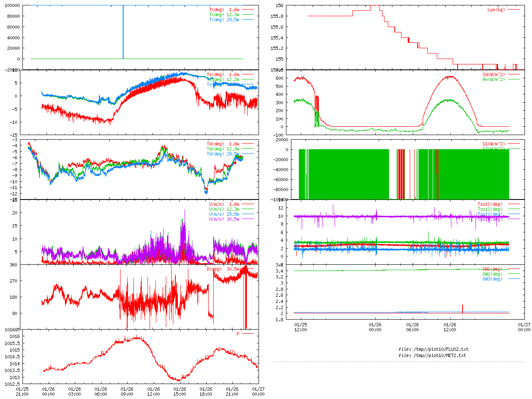Click the red spike in the GW plot
The width and height of the screenshot is (532, 399).
463,308
